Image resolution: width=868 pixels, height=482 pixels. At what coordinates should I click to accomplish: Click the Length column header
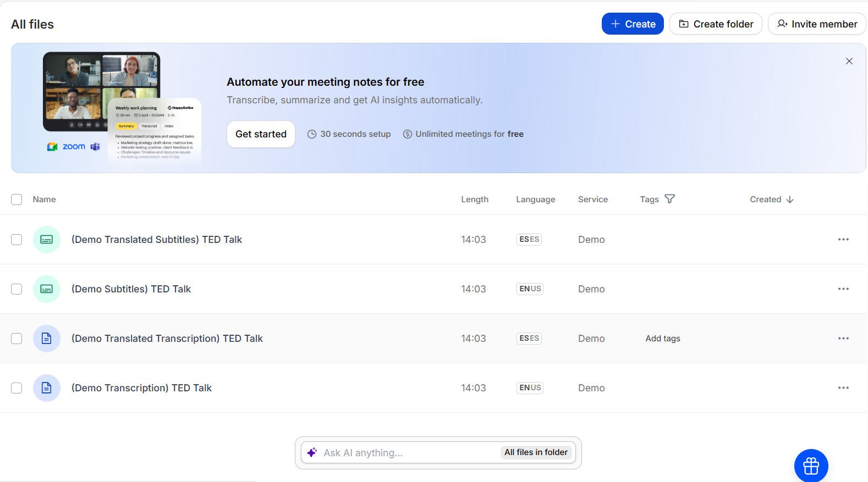tap(474, 200)
